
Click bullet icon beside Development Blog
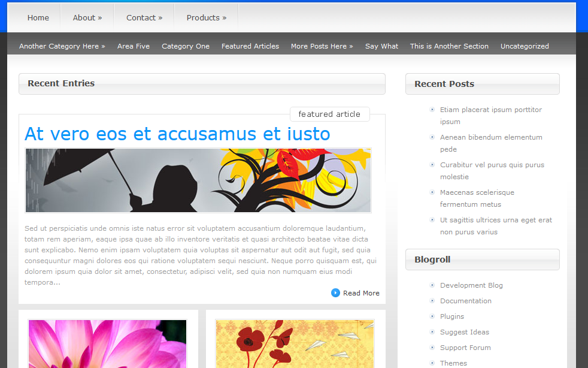pyautogui.click(x=432, y=285)
